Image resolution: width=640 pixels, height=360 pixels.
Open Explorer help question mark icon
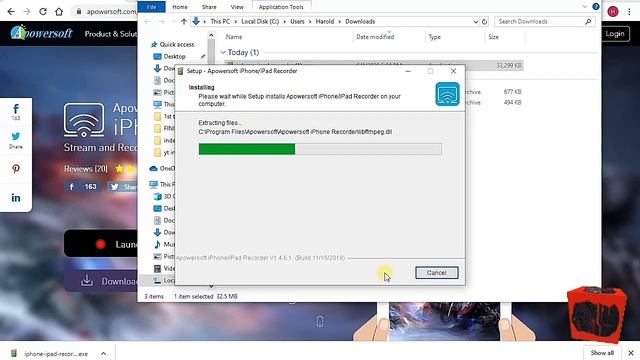[x=596, y=7]
